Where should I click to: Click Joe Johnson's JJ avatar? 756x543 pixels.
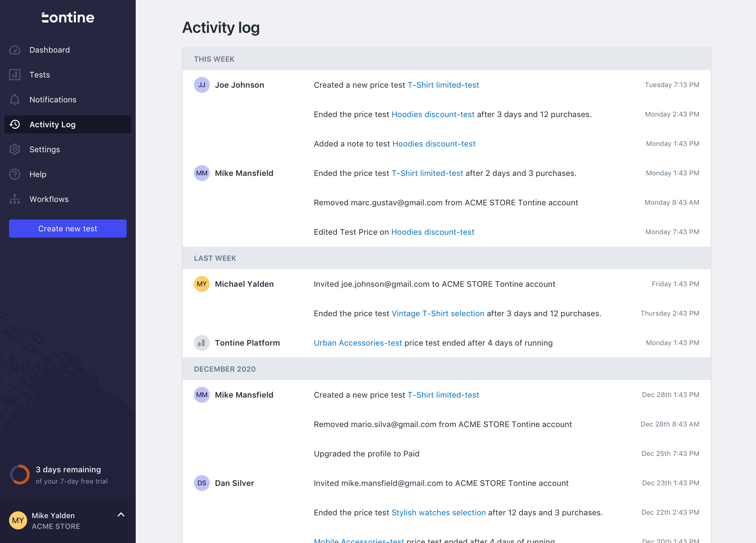coord(202,85)
